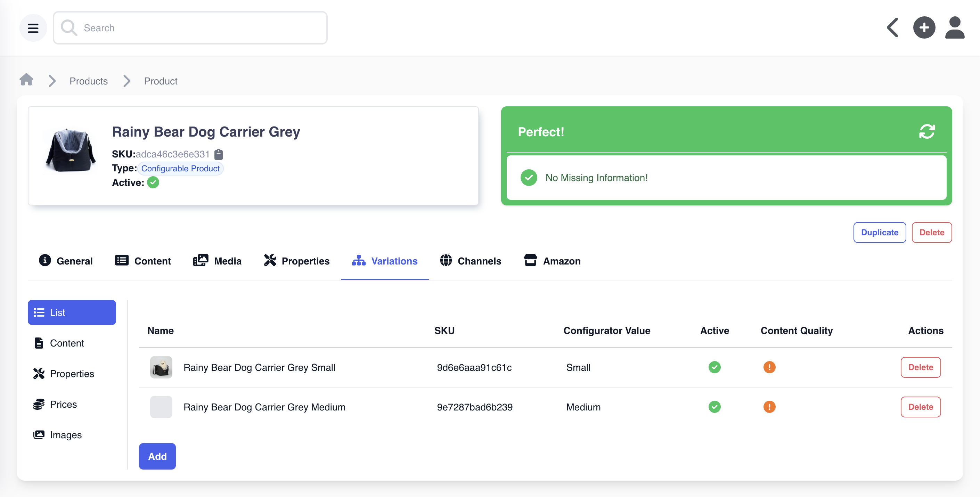This screenshot has height=497, width=980.
Task: Toggle active checkmark for Small variation
Action: click(714, 367)
